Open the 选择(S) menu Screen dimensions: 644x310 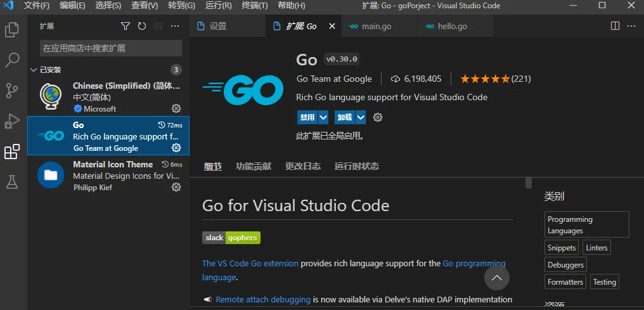pyautogui.click(x=108, y=6)
